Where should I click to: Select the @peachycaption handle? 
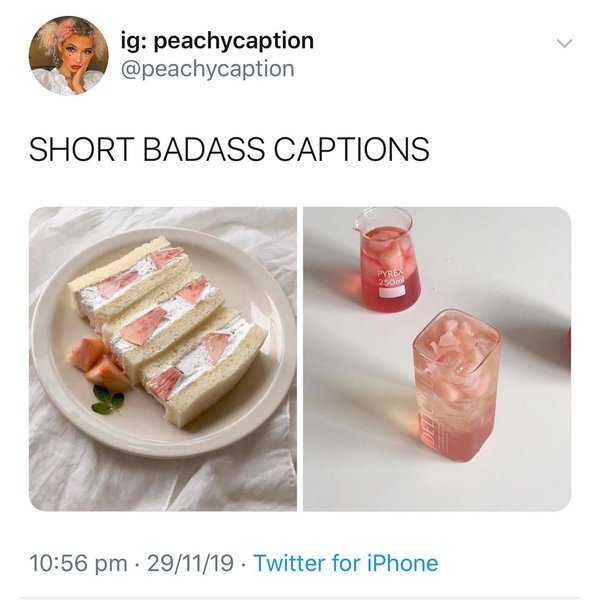point(208,69)
